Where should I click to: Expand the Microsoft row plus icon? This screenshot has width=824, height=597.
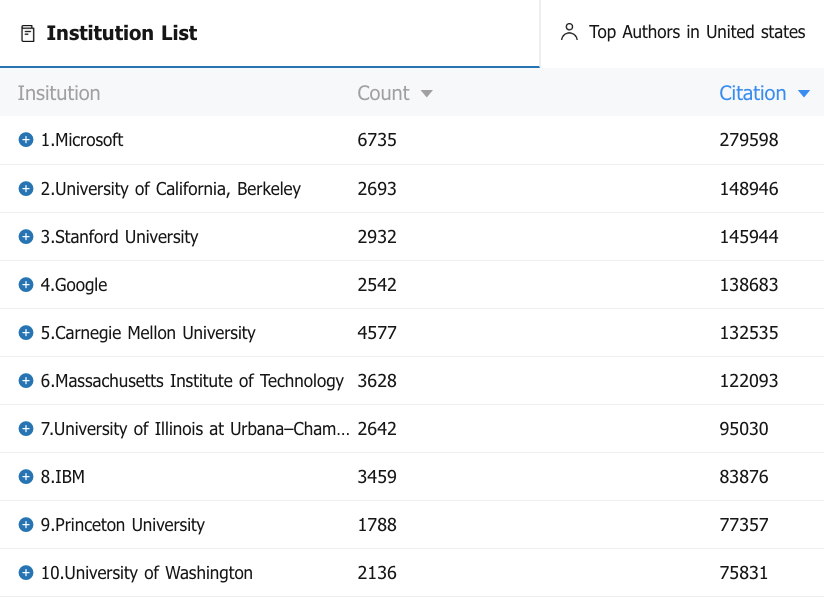click(x=26, y=140)
